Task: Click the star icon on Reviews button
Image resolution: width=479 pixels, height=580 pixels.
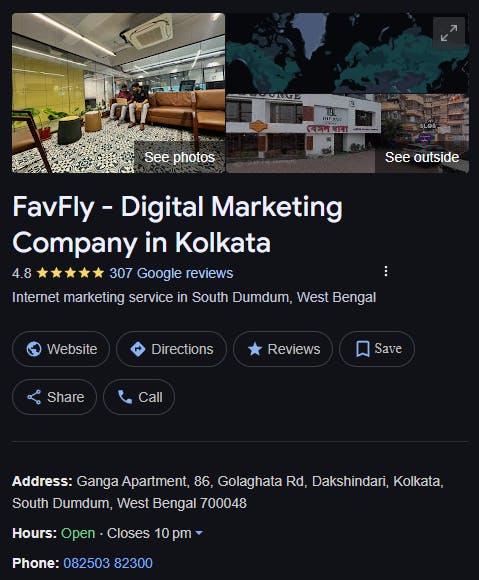Action: pyautogui.click(x=255, y=349)
